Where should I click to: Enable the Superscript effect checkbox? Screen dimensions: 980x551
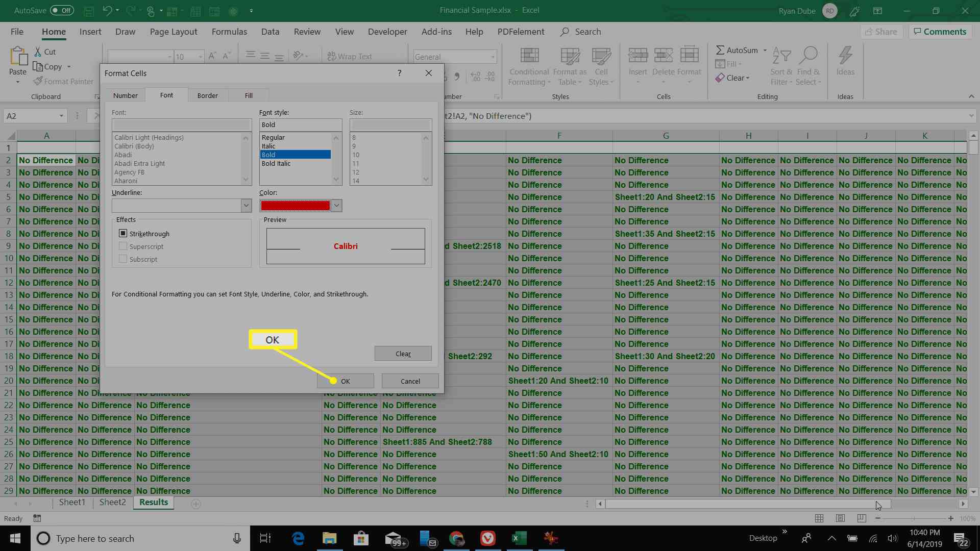coord(122,246)
